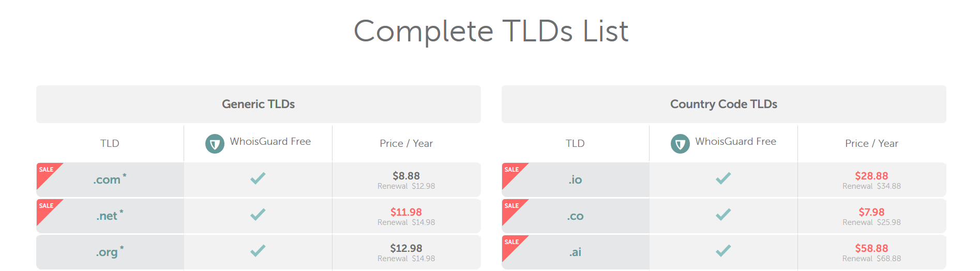
Task: Click the SALE badge on .co row
Action: point(512,207)
